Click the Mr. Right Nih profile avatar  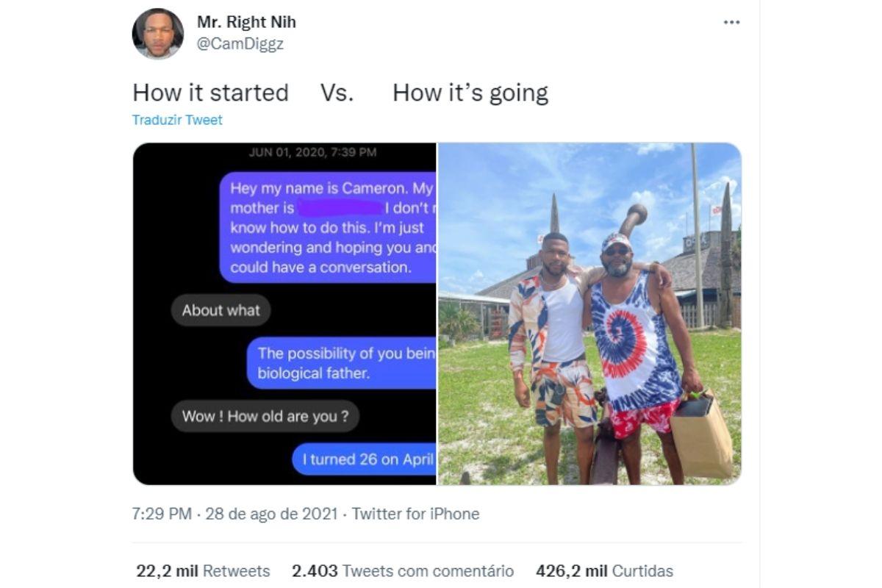[x=157, y=33]
